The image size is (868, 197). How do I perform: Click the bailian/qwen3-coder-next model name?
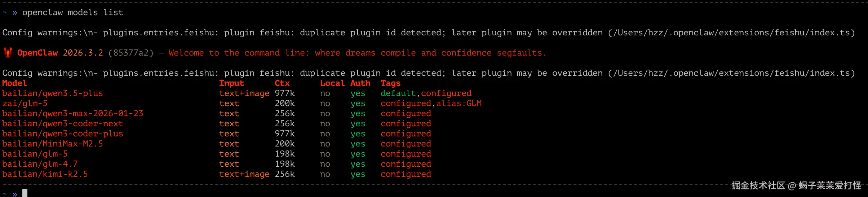pyautogui.click(x=63, y=124)
